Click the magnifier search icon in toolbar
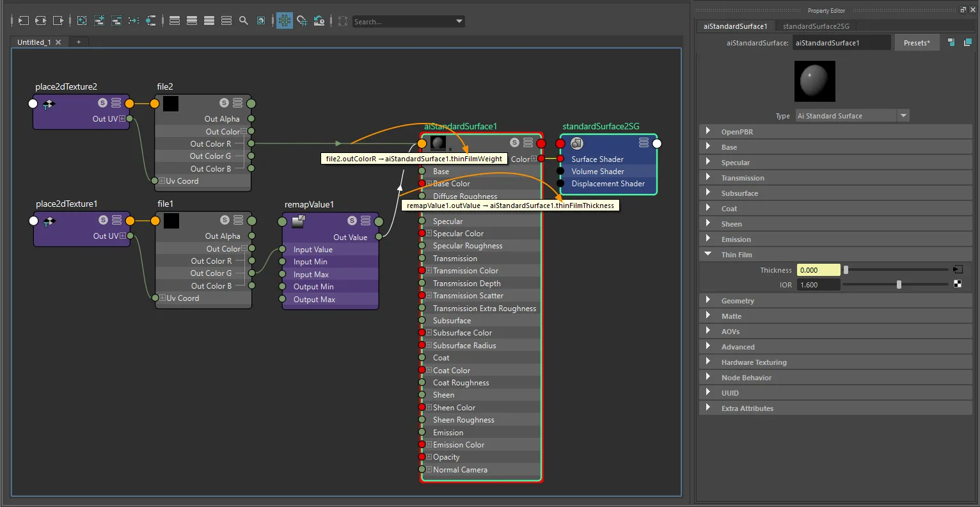980x507 pixels. click(x=244, y=21)
